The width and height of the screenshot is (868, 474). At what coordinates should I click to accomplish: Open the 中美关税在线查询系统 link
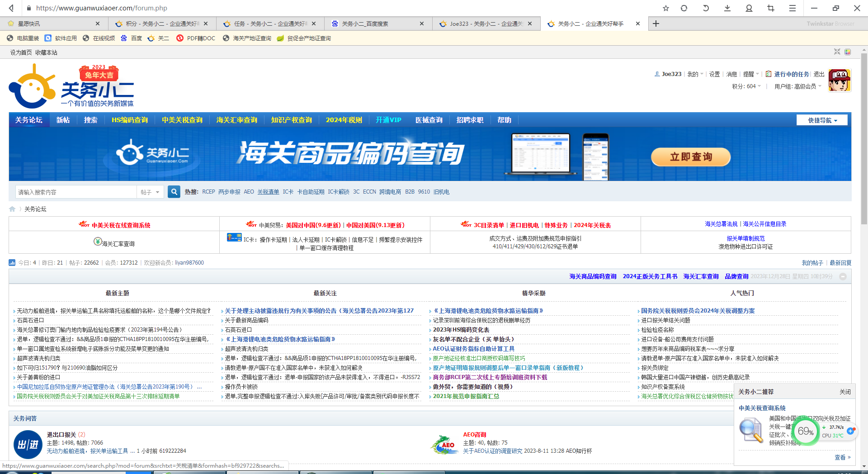click(x=121, y=225)
